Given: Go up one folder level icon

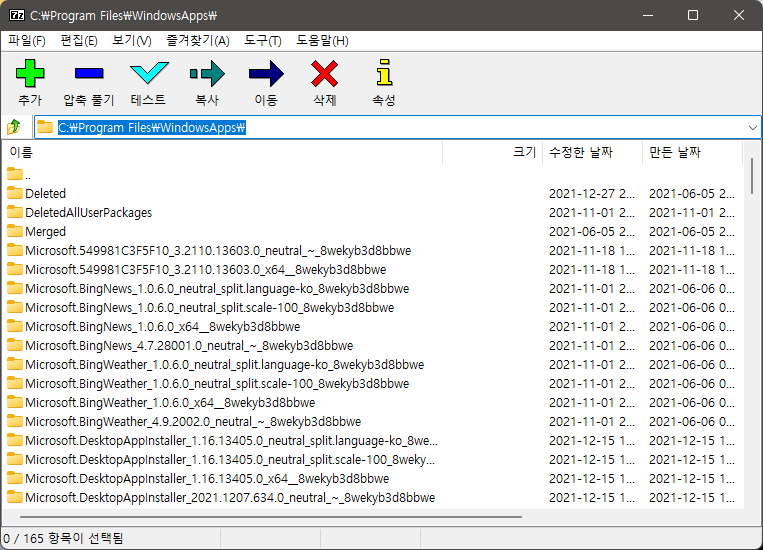Looking at the screenshot, I should tap(14, 127).
